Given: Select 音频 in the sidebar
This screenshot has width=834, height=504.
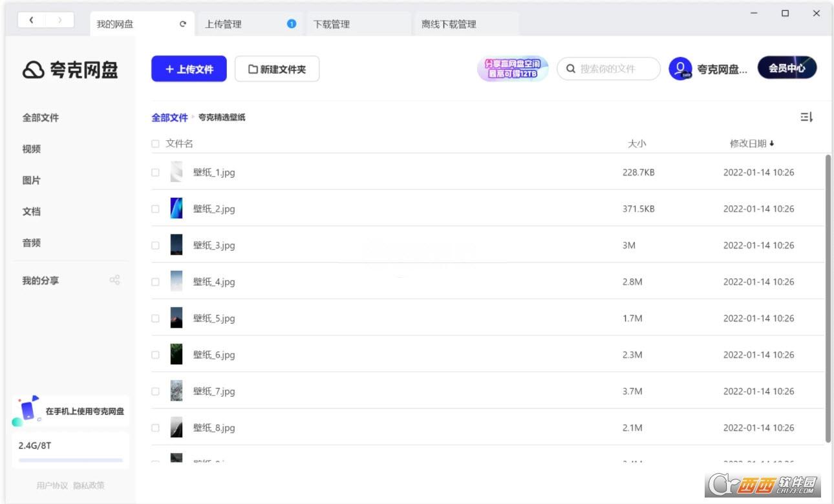Looking at the screenshot, I should point(32,242).
